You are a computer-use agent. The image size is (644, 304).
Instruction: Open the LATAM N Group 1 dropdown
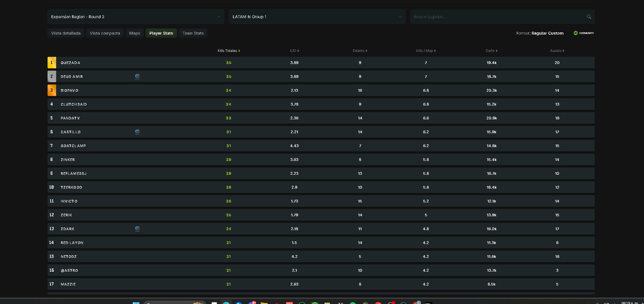pos(317,17)
